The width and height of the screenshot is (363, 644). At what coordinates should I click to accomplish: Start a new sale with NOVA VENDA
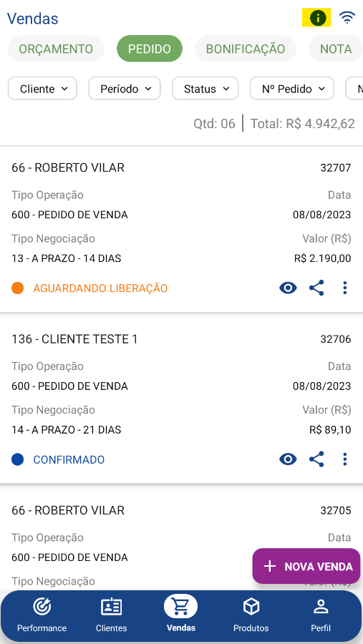306,566
